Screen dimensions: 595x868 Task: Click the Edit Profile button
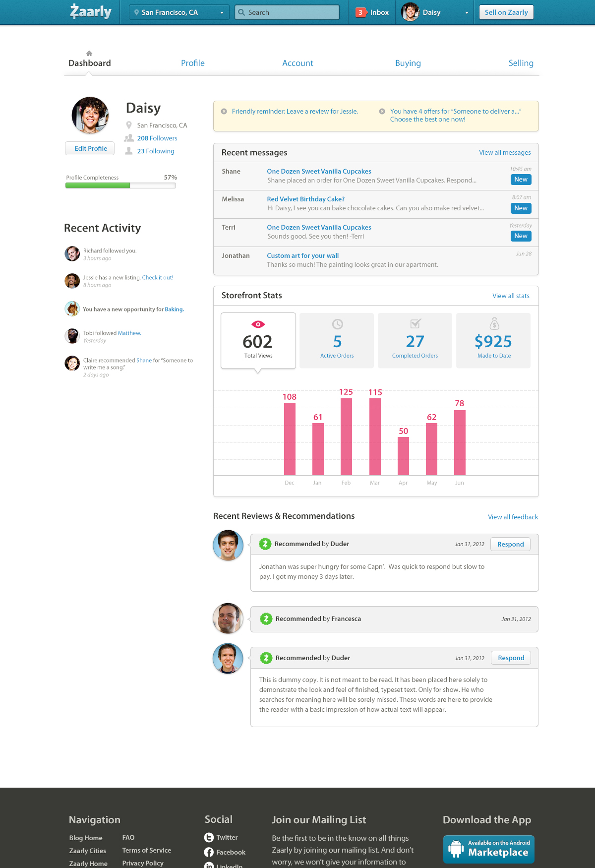[x=90, y=148]
